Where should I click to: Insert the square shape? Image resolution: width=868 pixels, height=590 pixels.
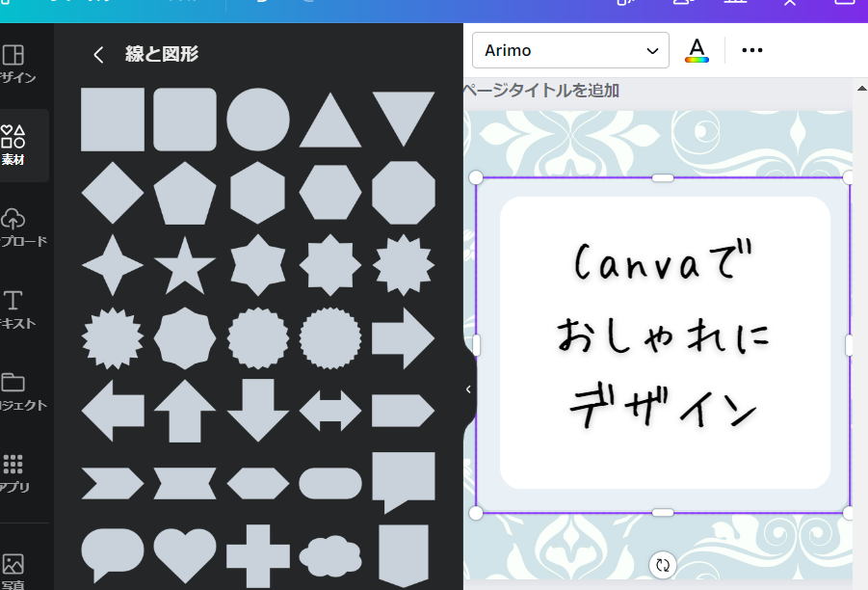tap(113, 120)
